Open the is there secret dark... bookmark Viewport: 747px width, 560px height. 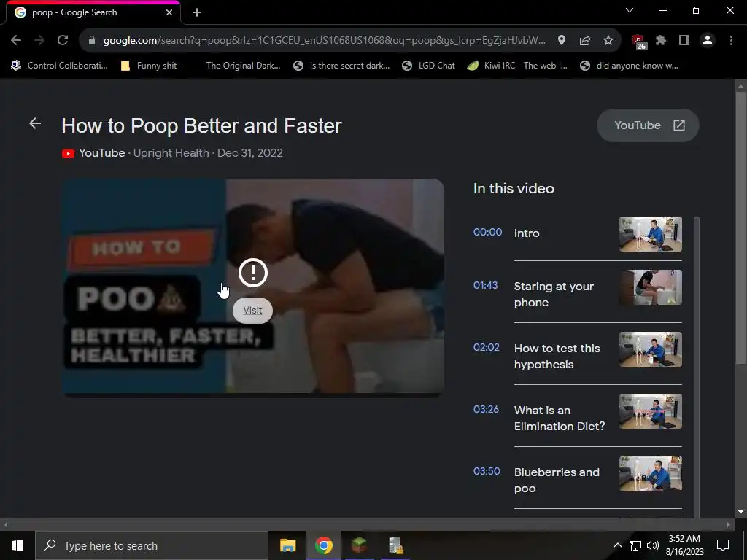[x=341, y=66]
